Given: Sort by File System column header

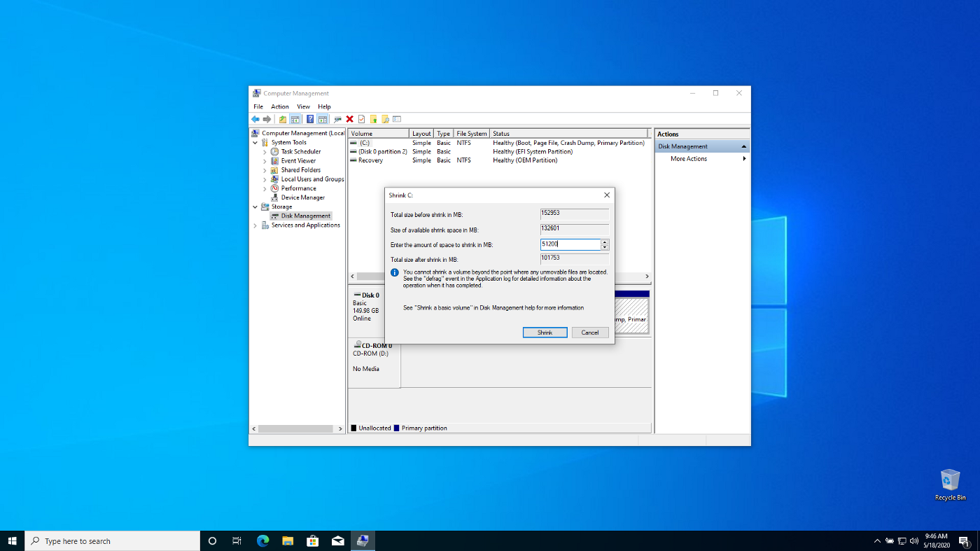Looking at the screenshot, I should (472, 133).
